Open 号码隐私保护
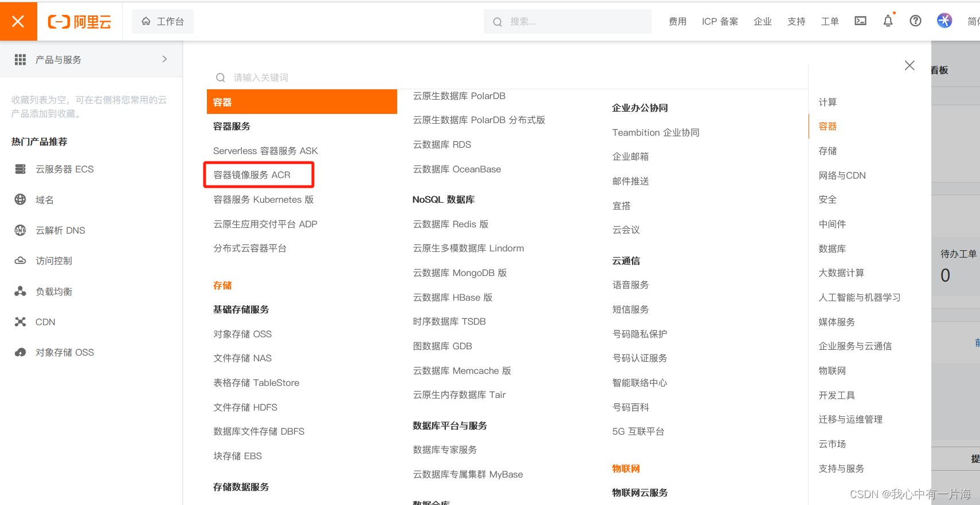Viewport: 980px width, 505px height. click(640, 334)
